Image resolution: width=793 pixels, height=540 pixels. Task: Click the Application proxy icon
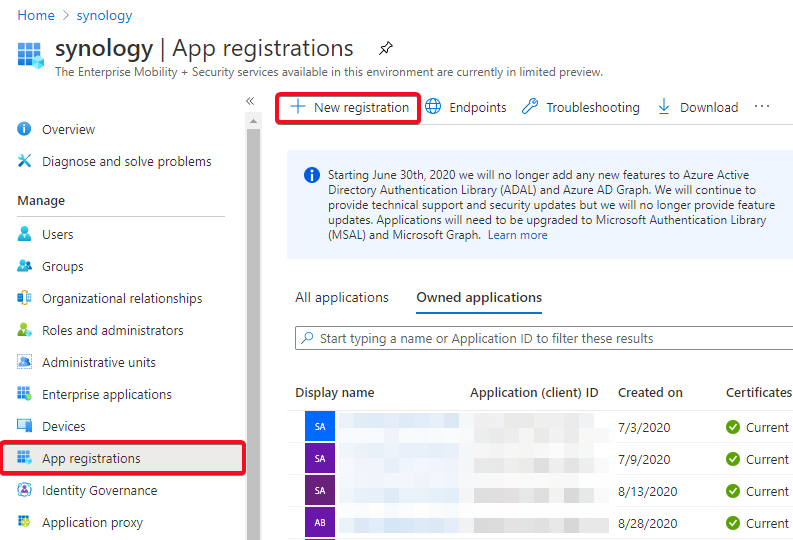click(x=24, y=521)
